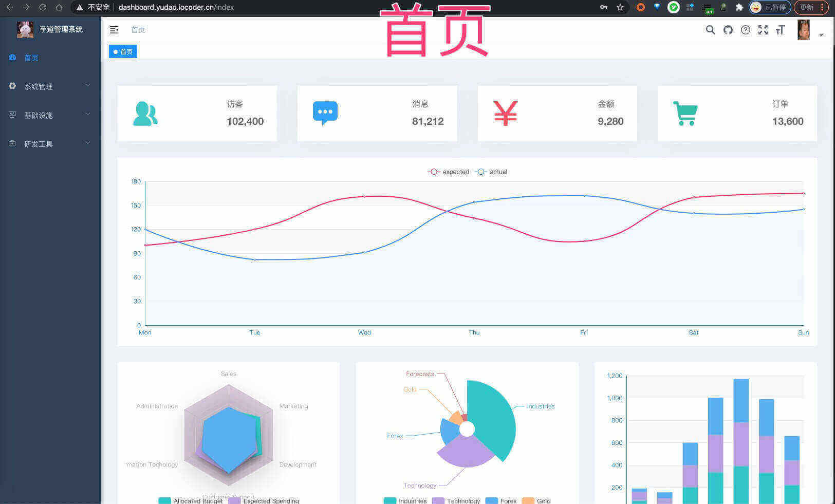Click the 首页 breadcrumb link

pyautogui.click(x=138, y=30)
